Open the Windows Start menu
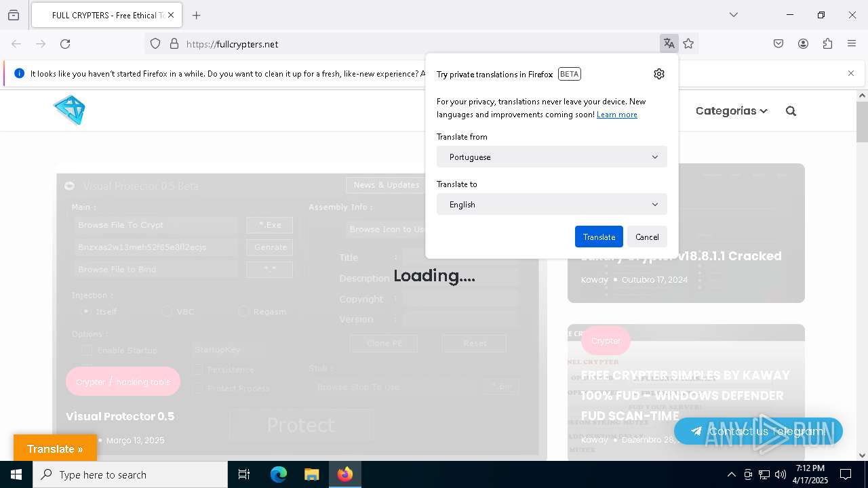The width and height of the screenshot is (868, 488). point(16,474)
